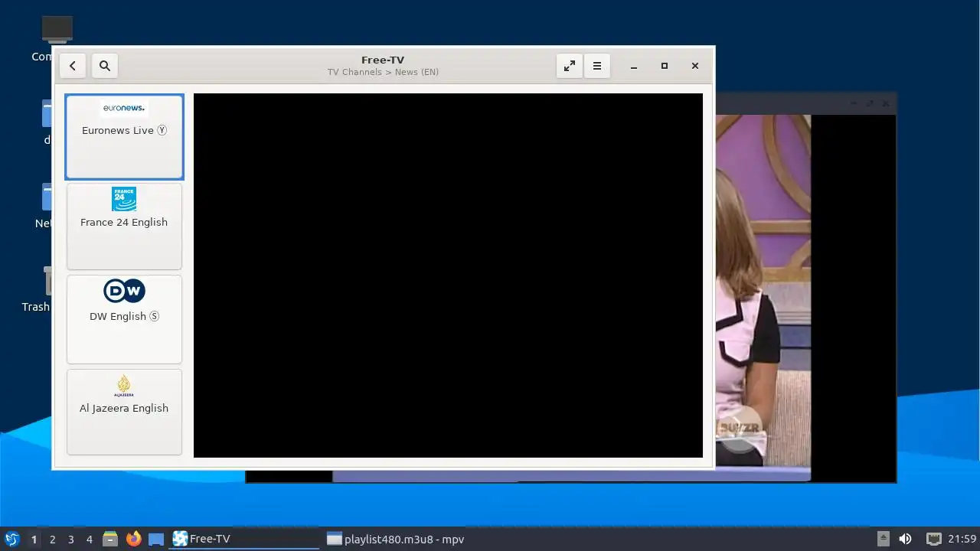Open the removable media tray icon
Screen dimensions: 980x551
tap(884, 539)
